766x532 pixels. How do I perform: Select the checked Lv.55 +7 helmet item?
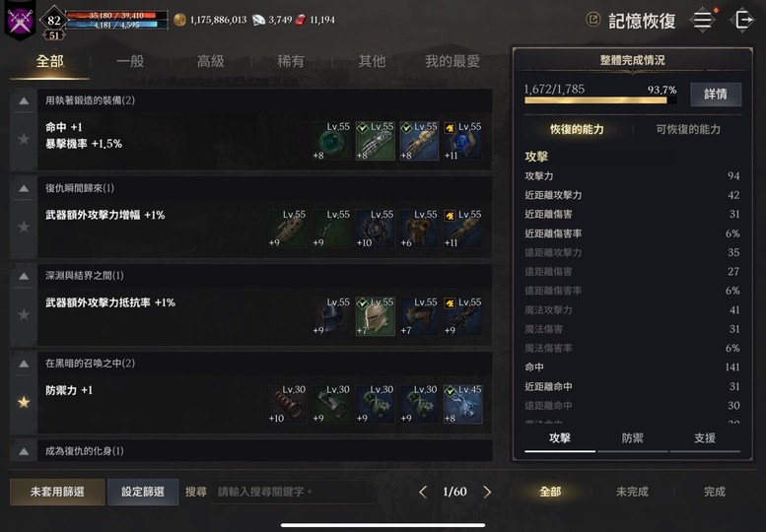[x=376, y=316]
